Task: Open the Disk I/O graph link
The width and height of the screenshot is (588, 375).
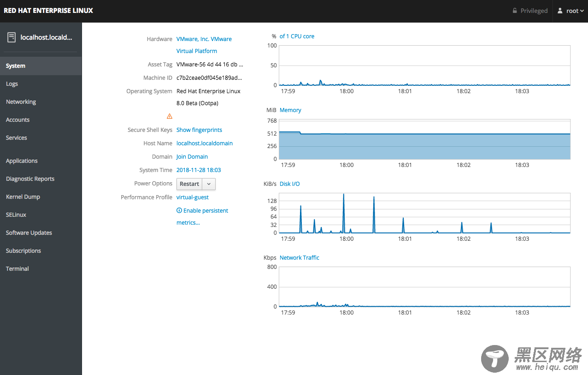Action: [290, 184]
